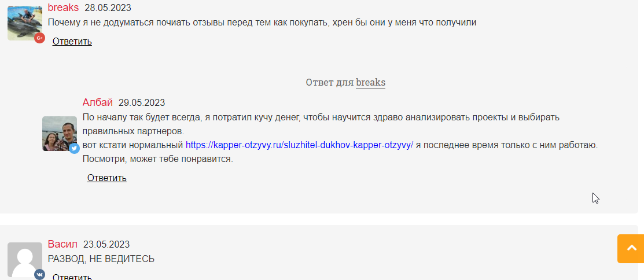Click breaks' comment text starting 'Почему я не'

(x=262, y=23)
